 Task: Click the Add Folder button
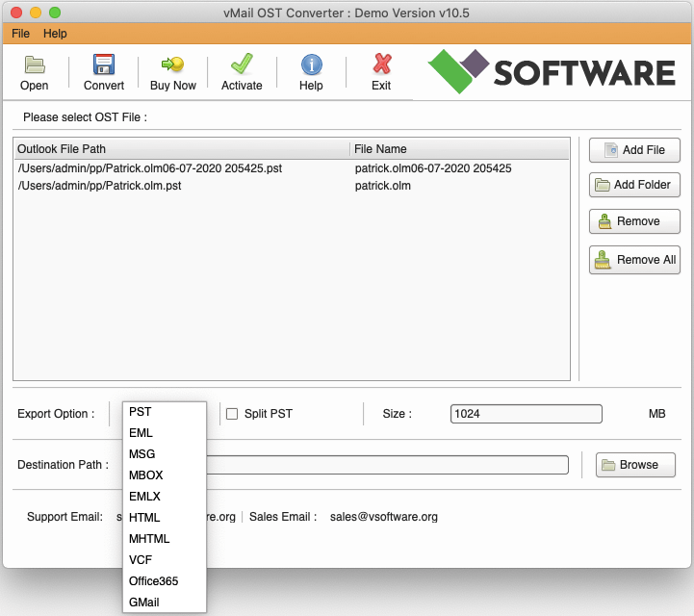point(634,185)
